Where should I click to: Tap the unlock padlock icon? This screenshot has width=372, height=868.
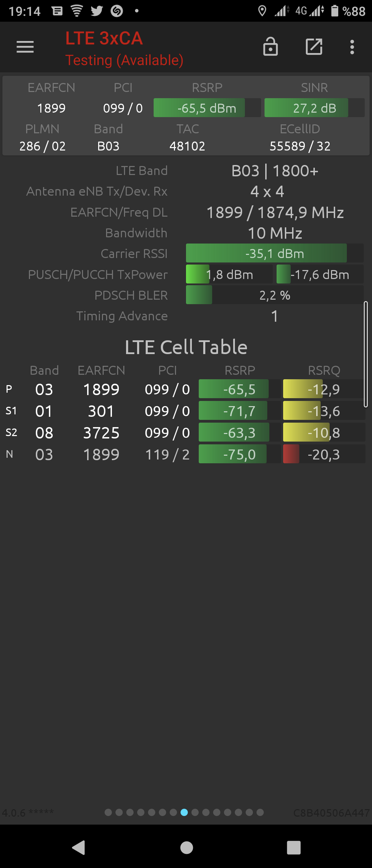point(270,46)
